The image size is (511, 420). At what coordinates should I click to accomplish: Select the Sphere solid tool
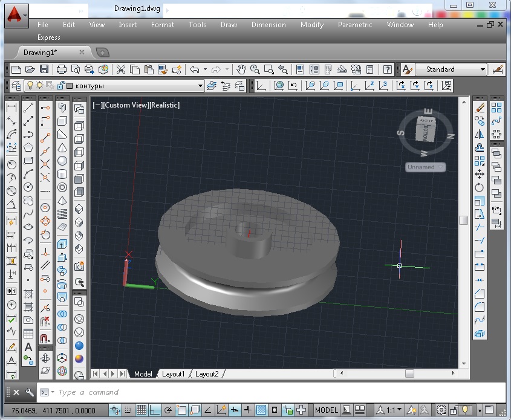(62, 161)
